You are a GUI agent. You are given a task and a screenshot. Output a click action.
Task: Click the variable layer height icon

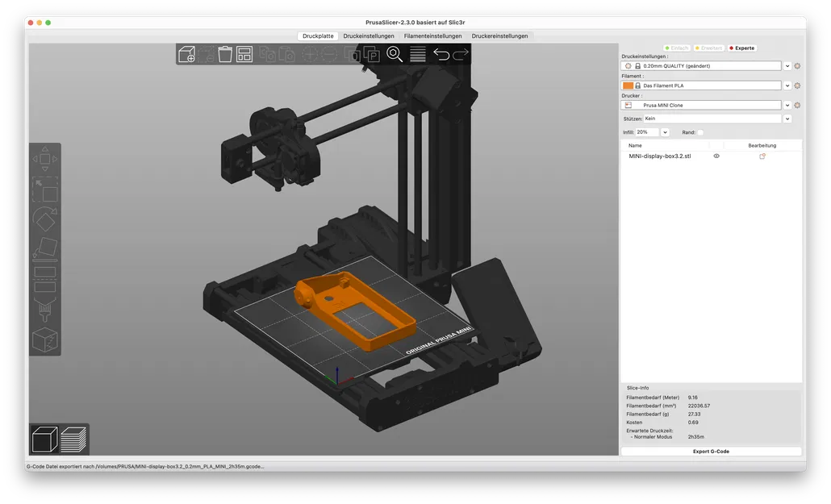click(x=418, y=54)
